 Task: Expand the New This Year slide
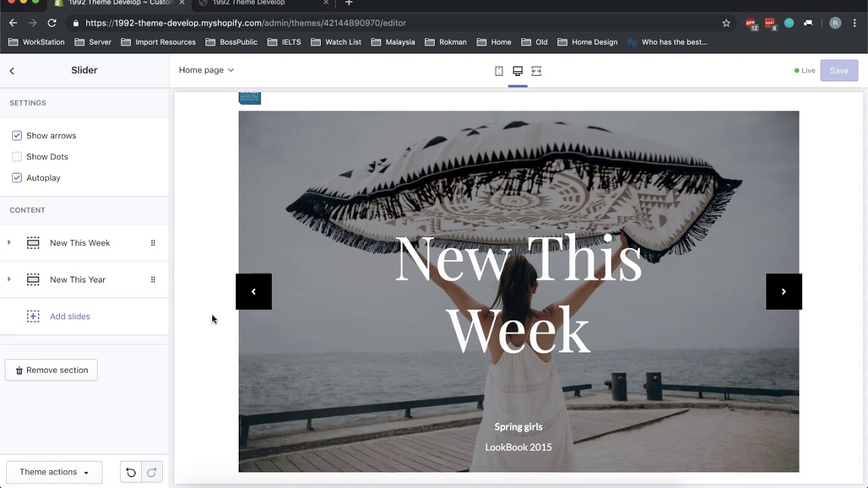coord(9,279)
